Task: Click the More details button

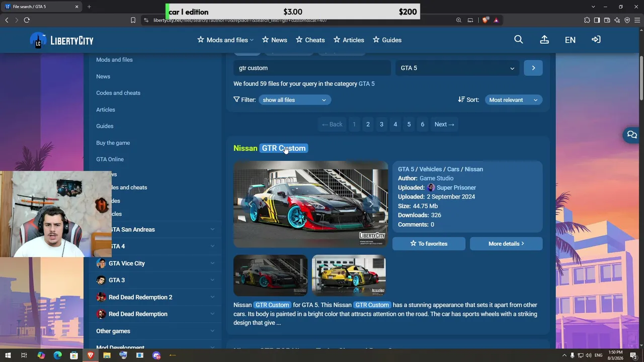Action: tap(506, 244)
